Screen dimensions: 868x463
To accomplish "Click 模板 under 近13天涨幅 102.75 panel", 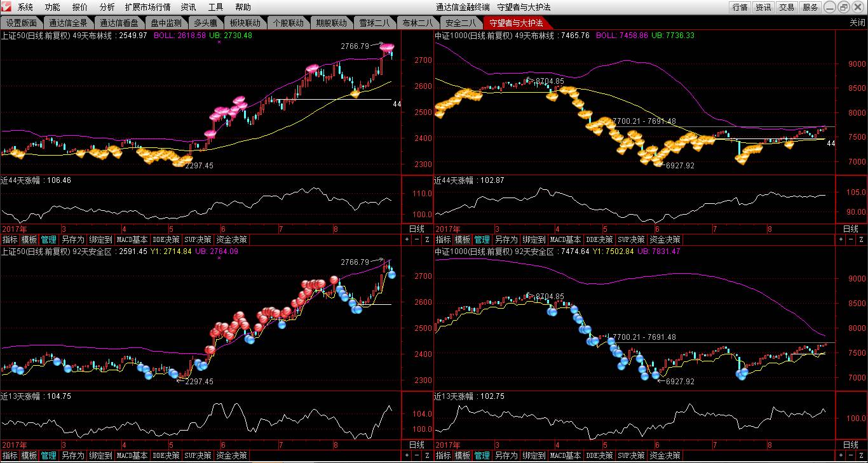I will point(463,455).
